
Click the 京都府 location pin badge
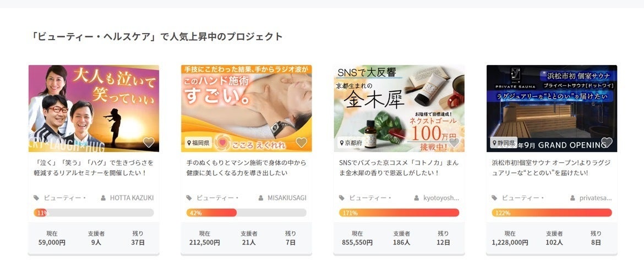(351, 143)
